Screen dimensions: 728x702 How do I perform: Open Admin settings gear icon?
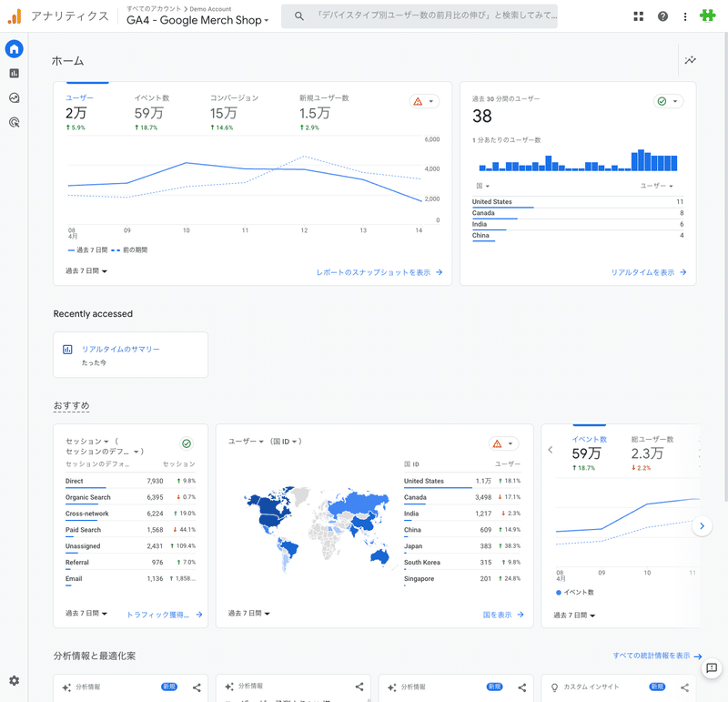(15, 681)
